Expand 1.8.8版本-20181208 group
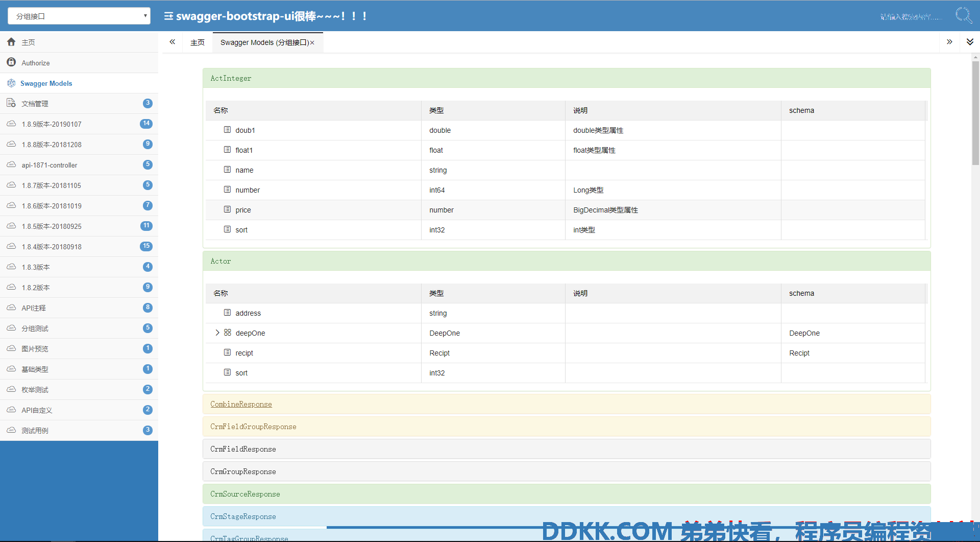 [x=79, y=145]
